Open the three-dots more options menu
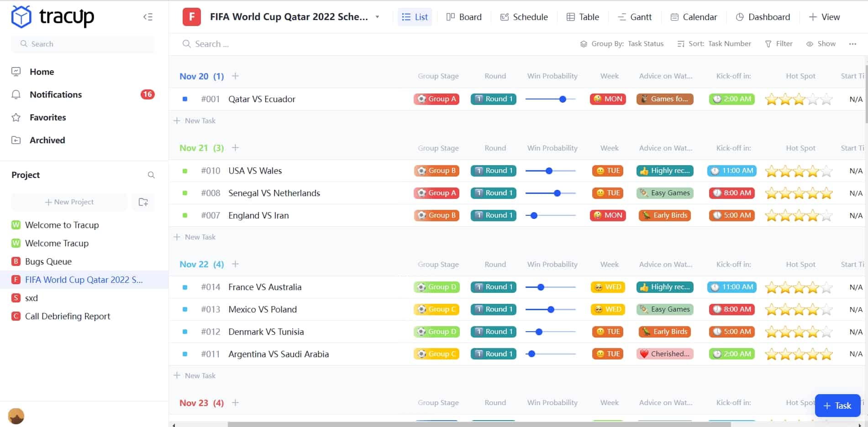Image resolution: width=868 pixels, height=427 pixels. (x=852, y=44)
